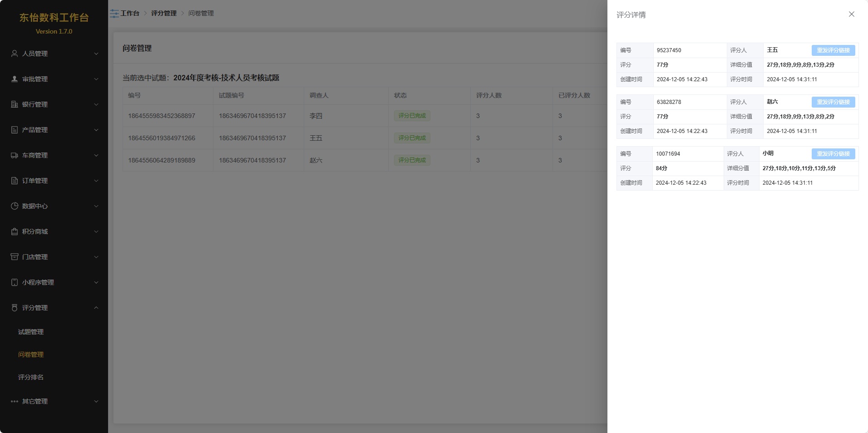This screenshot has width=868, height=433.
Task: Select the 问卷管理 submenu item
Action: pyautogui.click(x=31, y=354)
